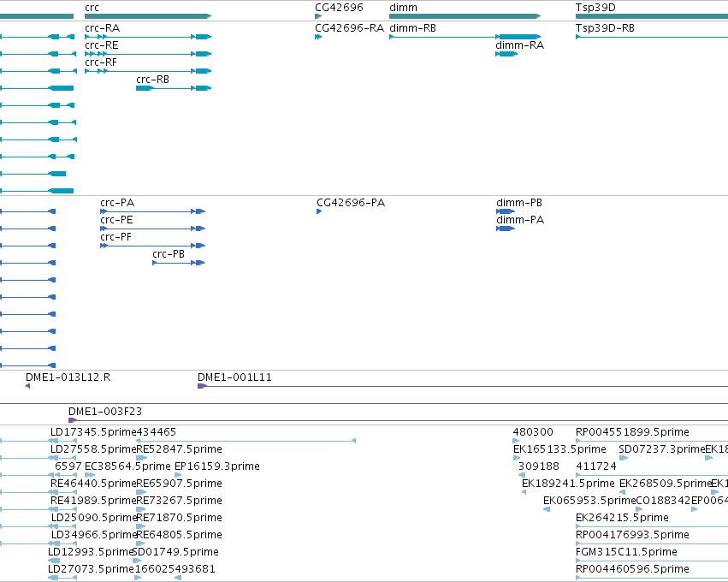The width and height of the screenshot is (728, 582).
Task: Click the DME1-013L12.R arrow marker
Action: pyautogui.click(x=28, y=387)
